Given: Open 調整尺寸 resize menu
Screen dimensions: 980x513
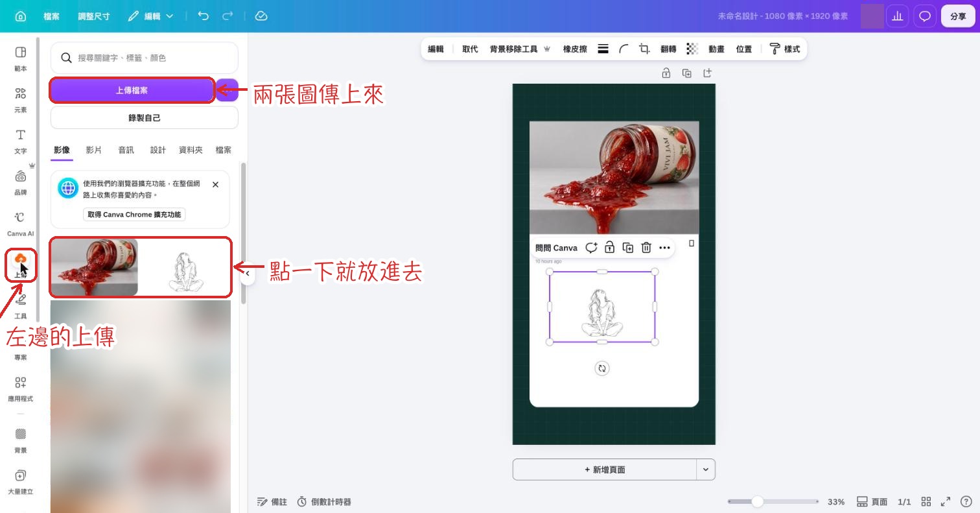Looking at the screenshot, I should (94, 16).
